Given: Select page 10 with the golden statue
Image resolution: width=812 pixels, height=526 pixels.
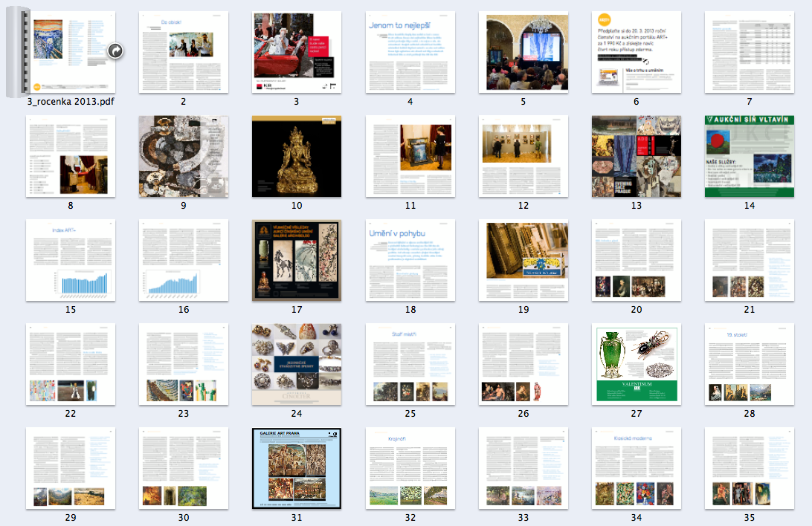Looking at the screenshot, I should click(297, 156).
